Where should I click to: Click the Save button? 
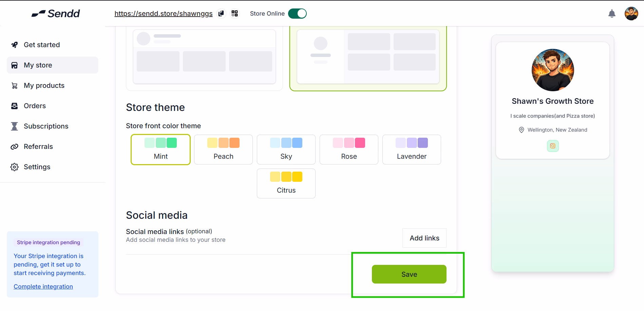pos(409,274)
